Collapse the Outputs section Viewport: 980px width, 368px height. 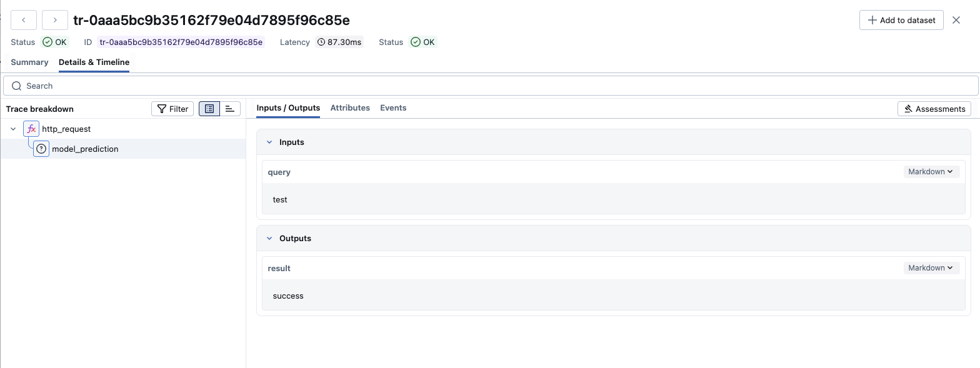(269, 239)
